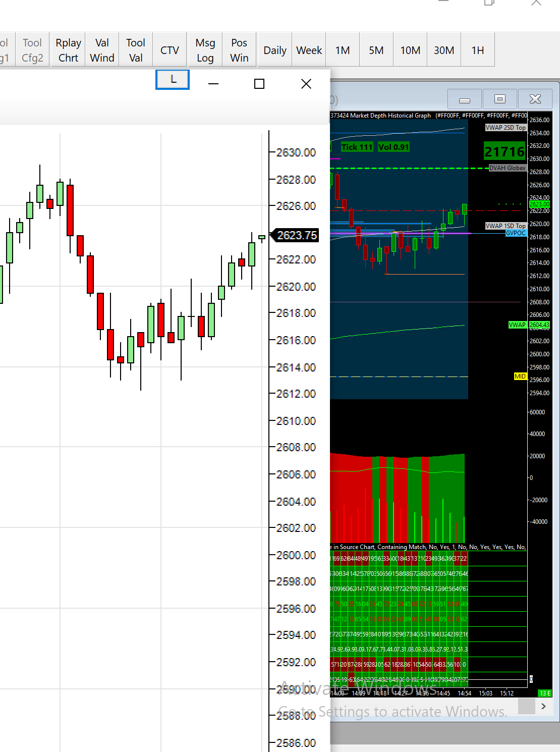Minimize the Market Depth chart window
Image resolution: width=560 pixels, height=752 pixels.
pos(465,99)
